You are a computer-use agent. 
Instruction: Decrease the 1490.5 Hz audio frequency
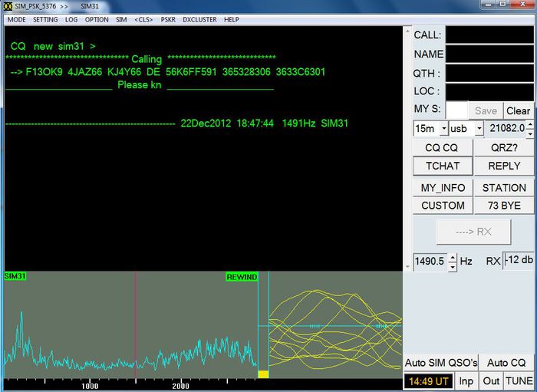[x=453, y=266]
